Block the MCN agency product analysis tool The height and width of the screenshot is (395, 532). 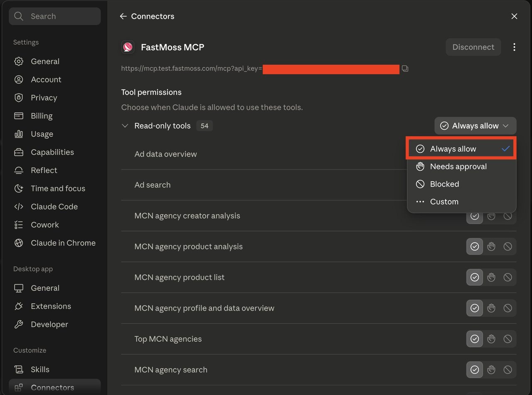pyautogui.click(x=507, y=247)
